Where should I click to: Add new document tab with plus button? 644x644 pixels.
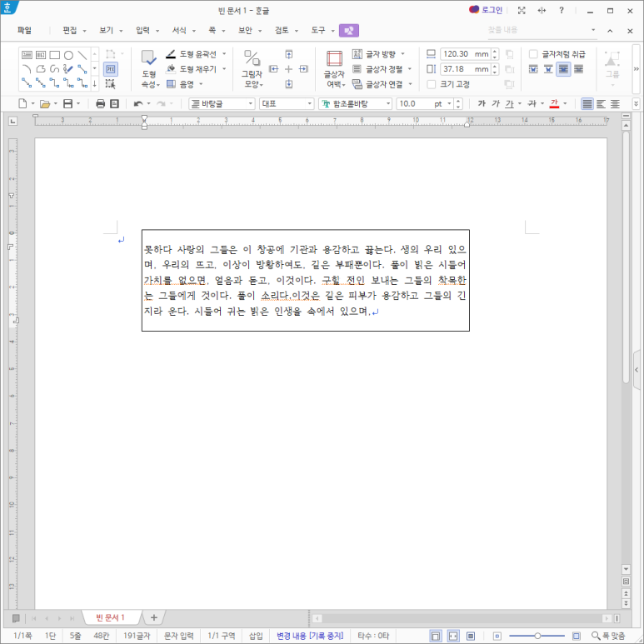(x=154, y=617)
